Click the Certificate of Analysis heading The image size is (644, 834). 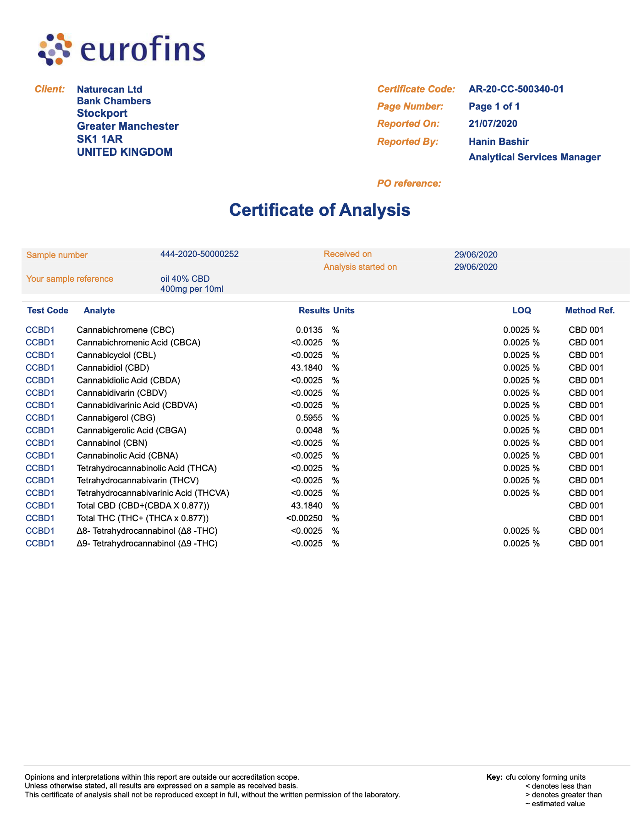tap(319, 210)
